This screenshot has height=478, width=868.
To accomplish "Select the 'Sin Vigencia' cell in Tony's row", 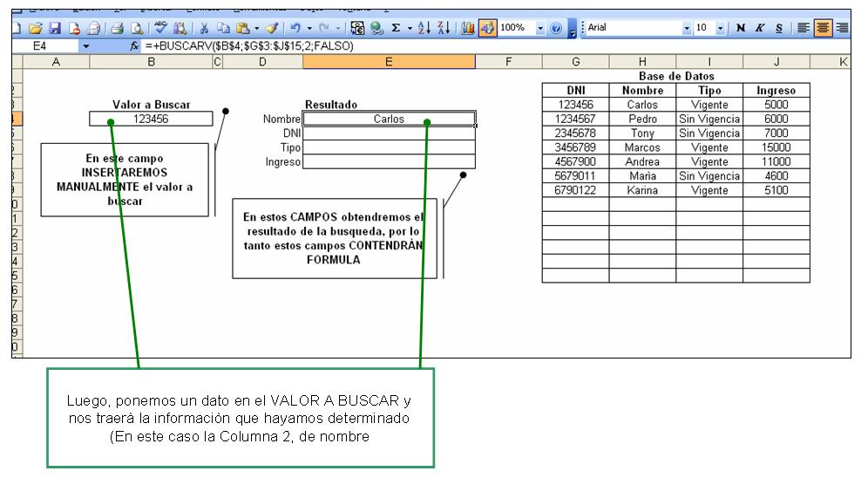I will pyautogui.click(x=709, y=133).
